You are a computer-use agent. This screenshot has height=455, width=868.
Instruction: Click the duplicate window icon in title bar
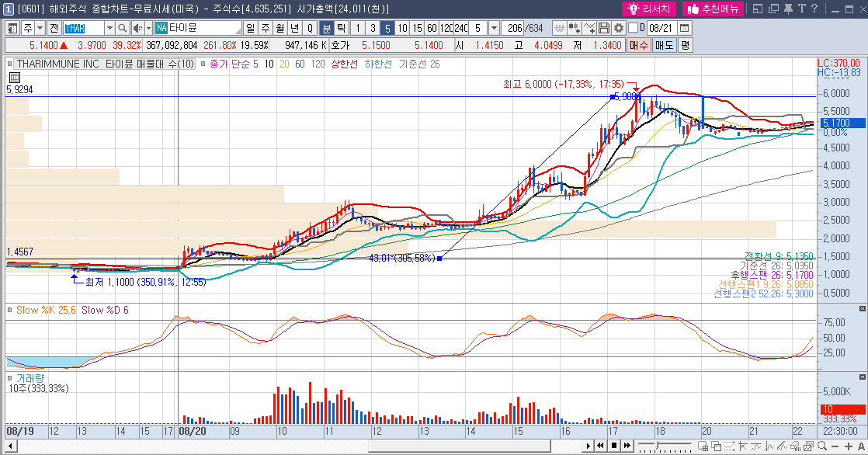[773, 9]
